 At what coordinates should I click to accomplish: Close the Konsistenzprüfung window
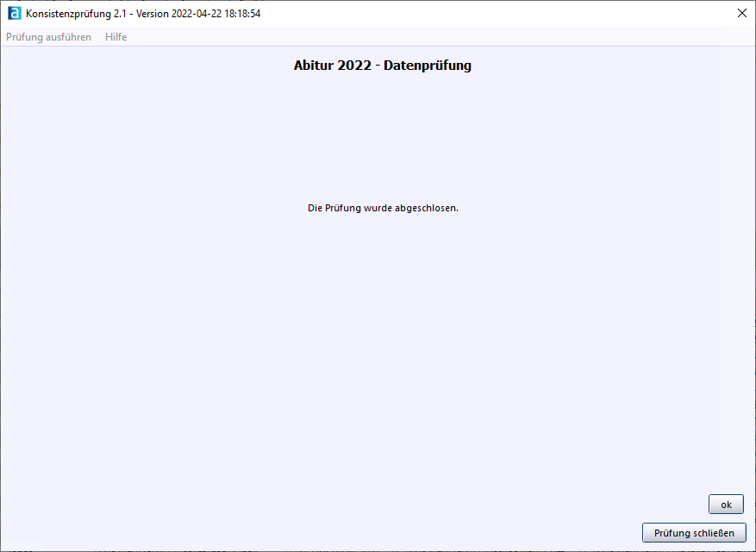(742, 14)
